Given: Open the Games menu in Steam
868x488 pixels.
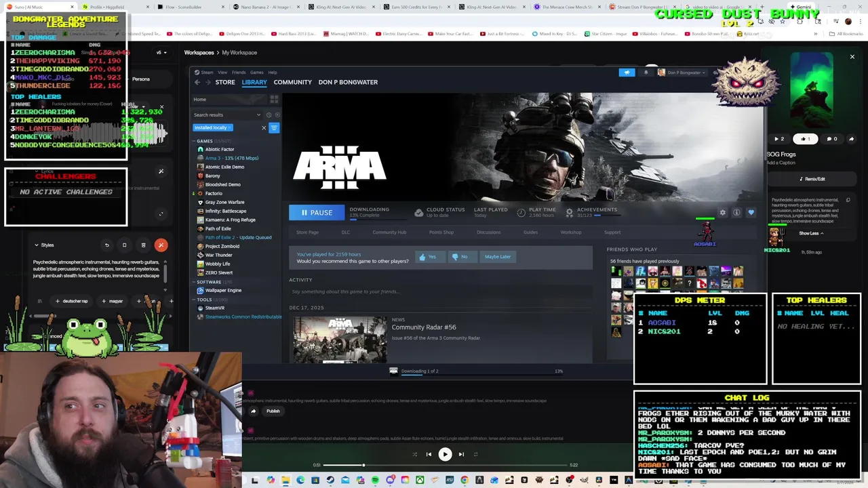Looking at the screenshot, I should pyautogui.click(x=256, y=73).
